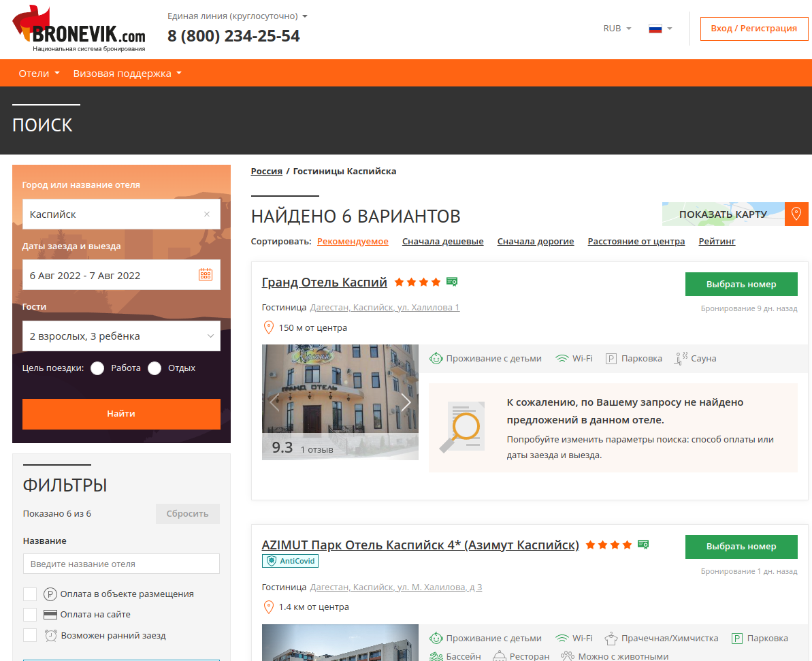Click Проживание с детьми icon of Гранд Отель
This screenshot has height=661, width=812.
click(436, 359)
